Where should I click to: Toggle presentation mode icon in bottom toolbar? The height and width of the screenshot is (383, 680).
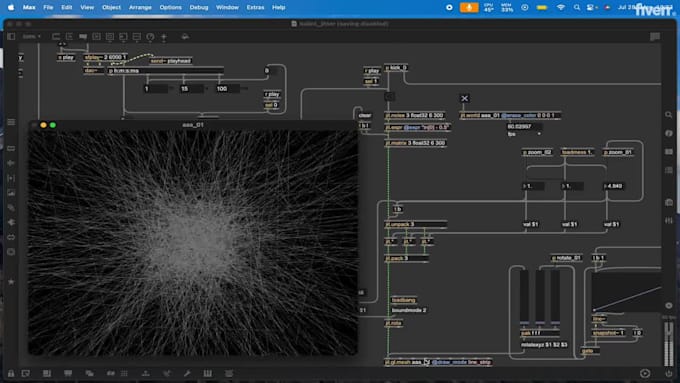68,373
